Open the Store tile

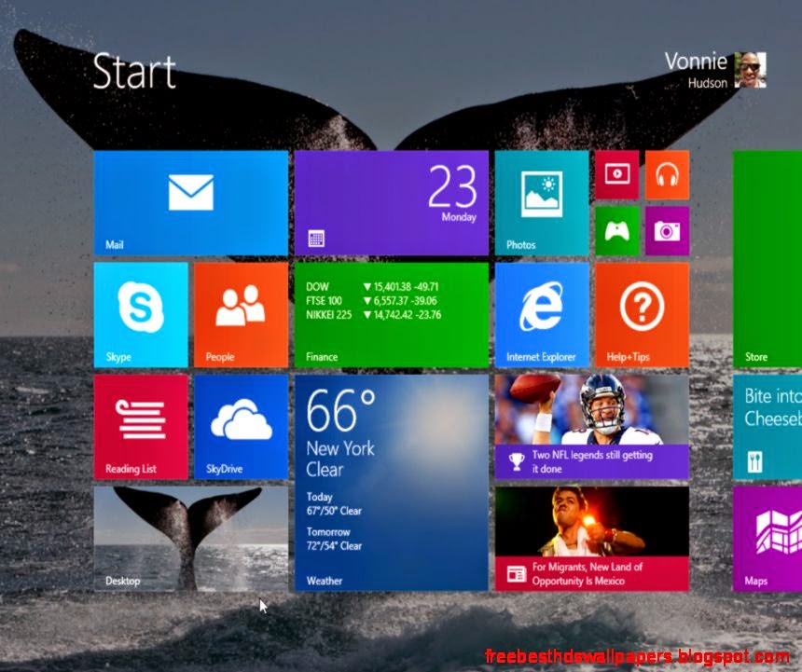pos(767,259)
